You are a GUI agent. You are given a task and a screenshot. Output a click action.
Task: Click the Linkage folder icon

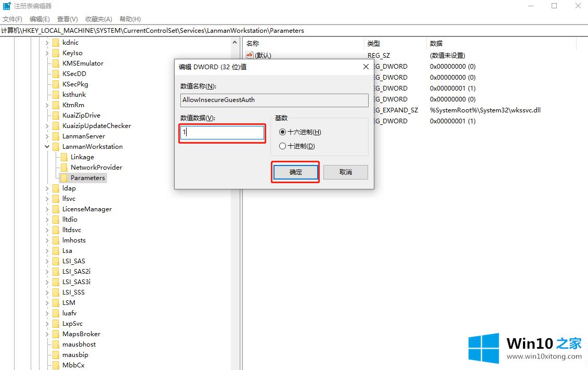tap(64, 157)
